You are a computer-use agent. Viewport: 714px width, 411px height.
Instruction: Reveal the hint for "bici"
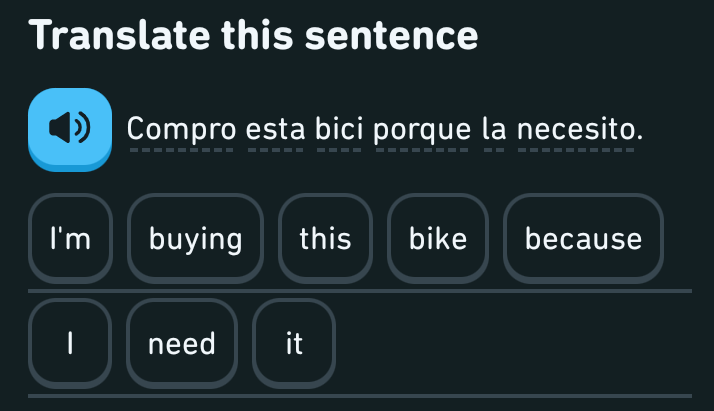pos(341,129)
